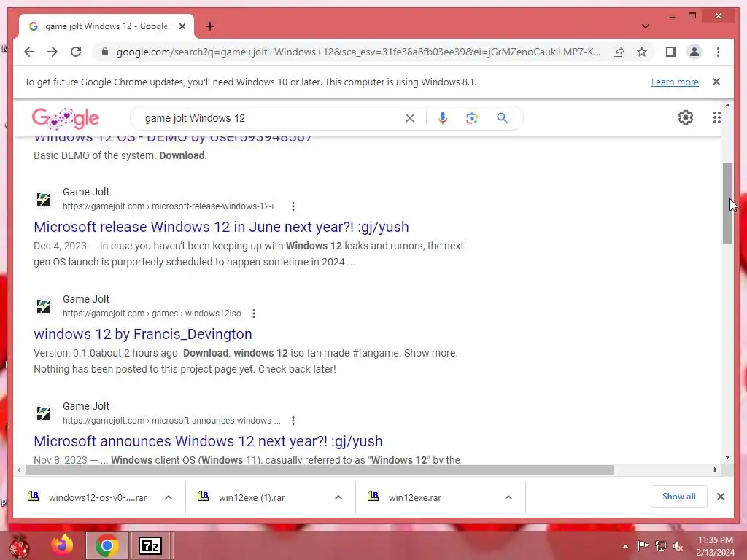Open 'Microsoft release Windows 12 in June' result

[x=221, y=227]
